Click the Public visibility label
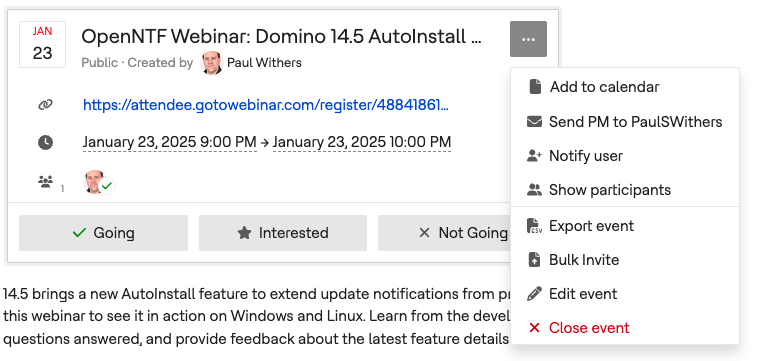Viewport: 766px width, 361px height. [x=100, y=63]
